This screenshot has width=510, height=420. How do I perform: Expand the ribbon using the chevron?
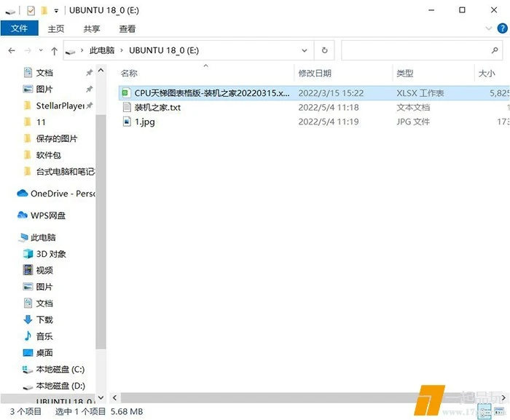pos(489,28)
